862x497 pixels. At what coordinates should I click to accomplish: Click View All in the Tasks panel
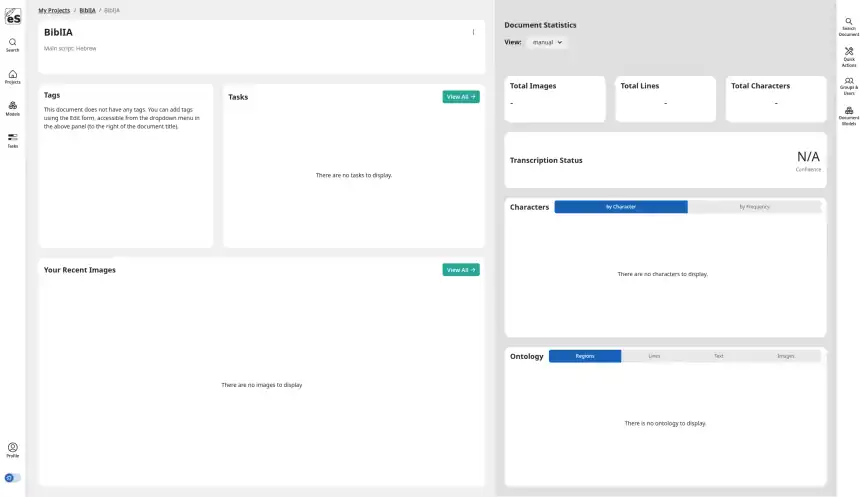pos(461,97)
